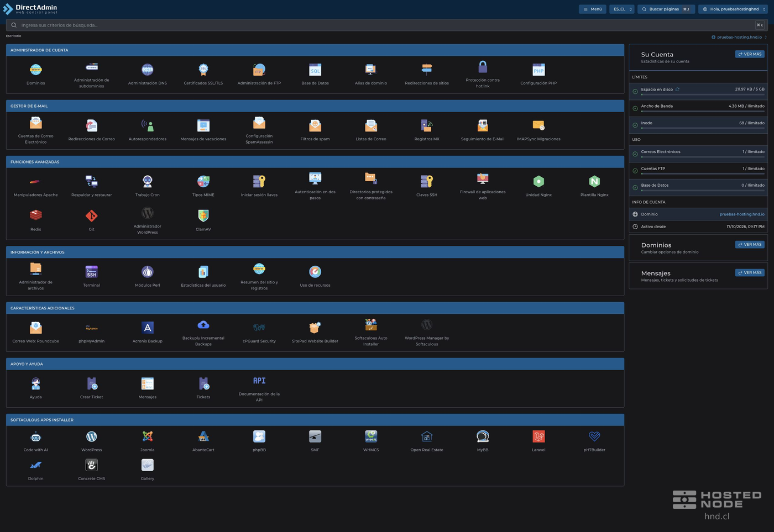Screen dimensions: 774x532
Task: Open the Menú button
Action: [592, 9]
